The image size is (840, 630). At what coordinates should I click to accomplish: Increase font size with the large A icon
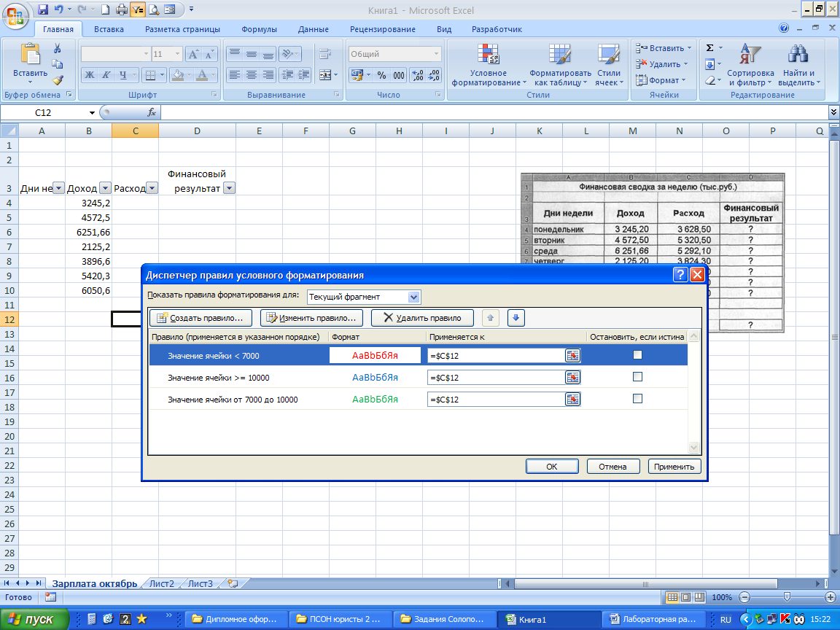point(192,54)
